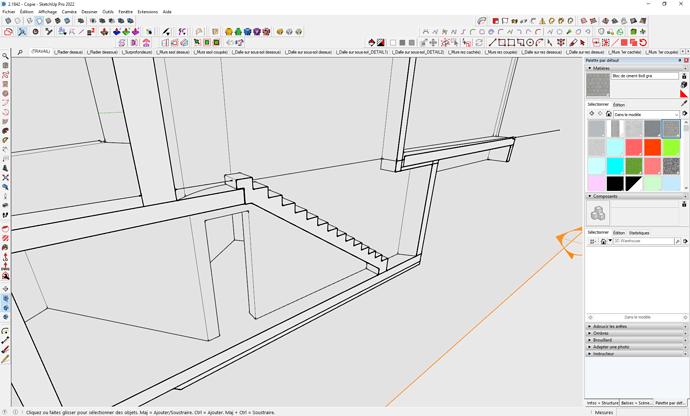Click the solid red square icon

(x=624, y=43)
